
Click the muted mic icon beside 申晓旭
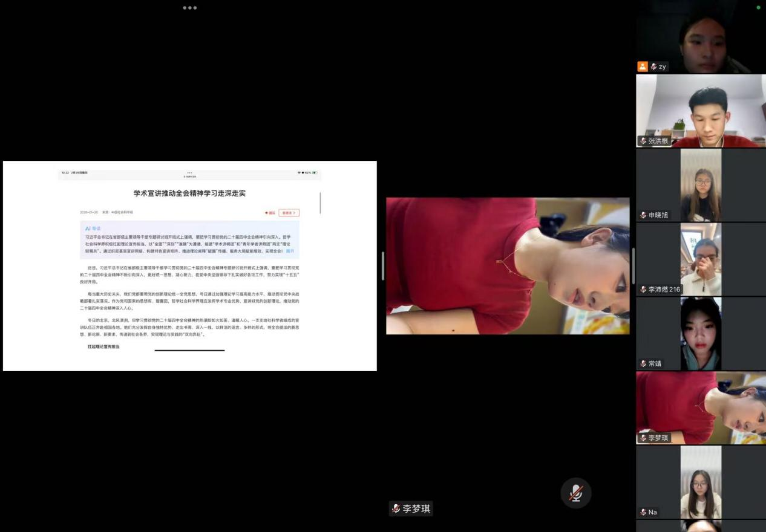pos(643,215)
